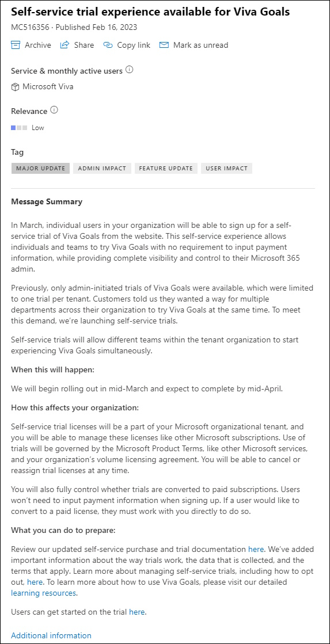Click the Microsoft Viva service name
The image size is (330, 644).
coord(48,87)
